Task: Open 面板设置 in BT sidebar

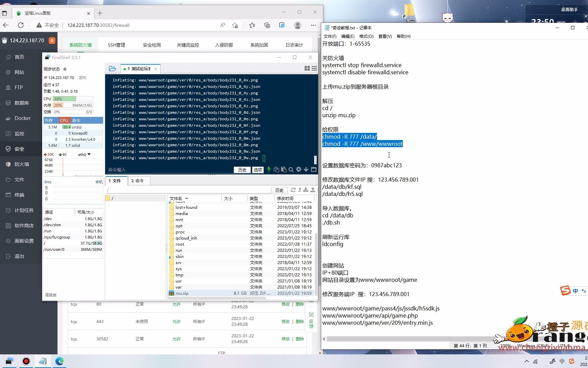Action: (x=24, y=241)
